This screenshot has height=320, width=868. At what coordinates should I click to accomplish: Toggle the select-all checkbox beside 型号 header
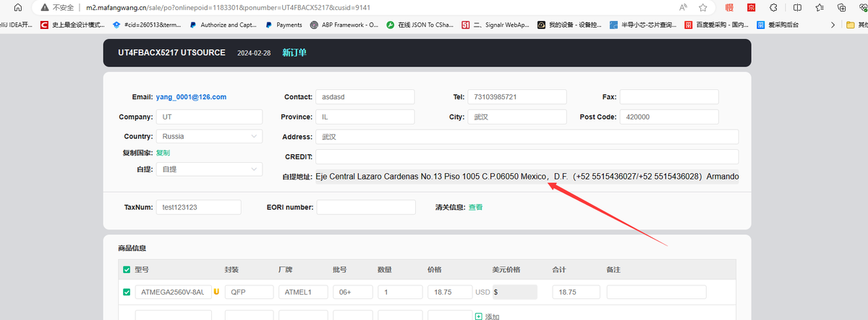tap(127, 269)
